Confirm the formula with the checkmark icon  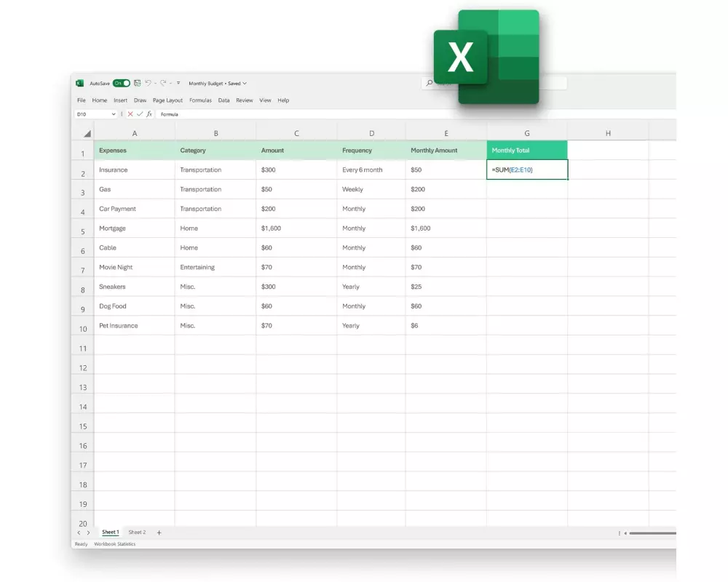click(140, 114)
